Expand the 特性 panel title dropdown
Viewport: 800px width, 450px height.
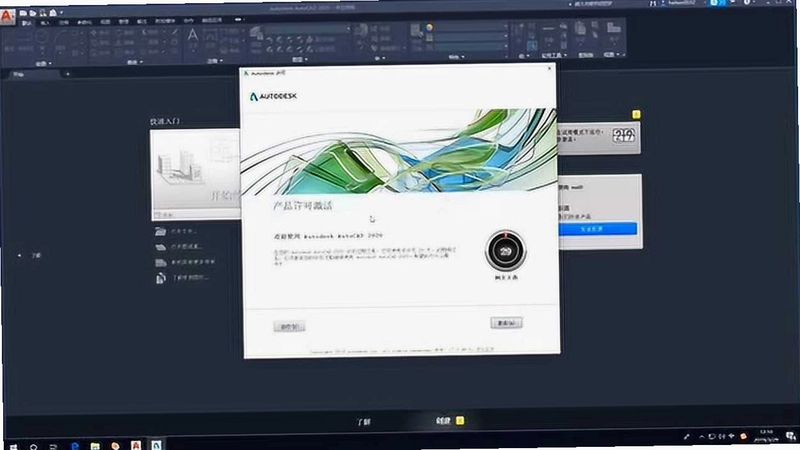pos(456,57)
